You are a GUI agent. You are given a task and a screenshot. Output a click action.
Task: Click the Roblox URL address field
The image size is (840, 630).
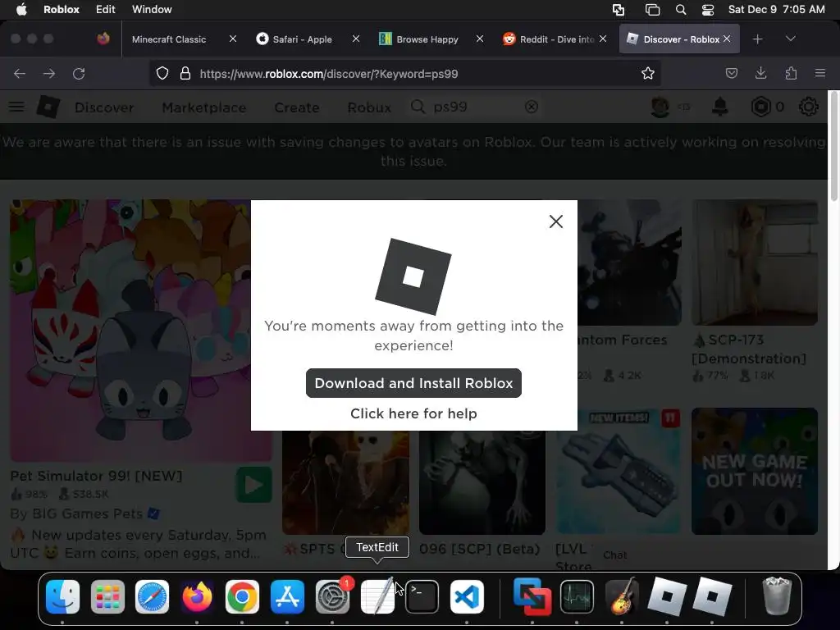pyautogui.click(x=404, y=73)
